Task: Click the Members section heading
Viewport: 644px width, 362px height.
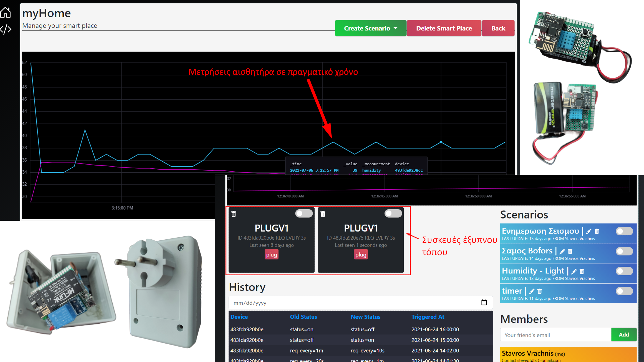Action: coord(524,319)
